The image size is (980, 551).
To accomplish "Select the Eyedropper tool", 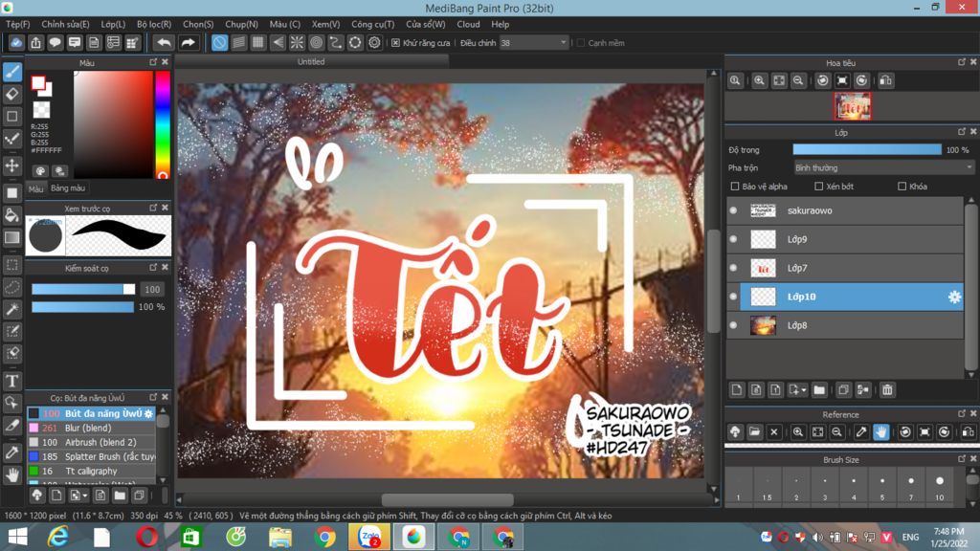I will pos(12,452).
